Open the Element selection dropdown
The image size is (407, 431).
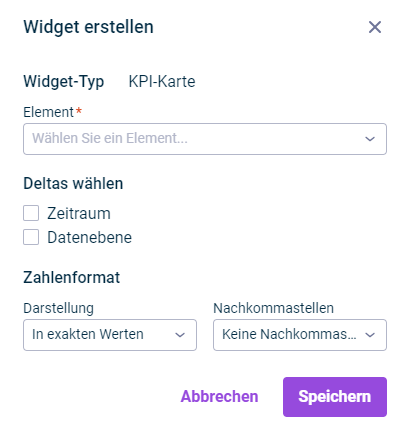pyautogui.click(x=205, y=139)
